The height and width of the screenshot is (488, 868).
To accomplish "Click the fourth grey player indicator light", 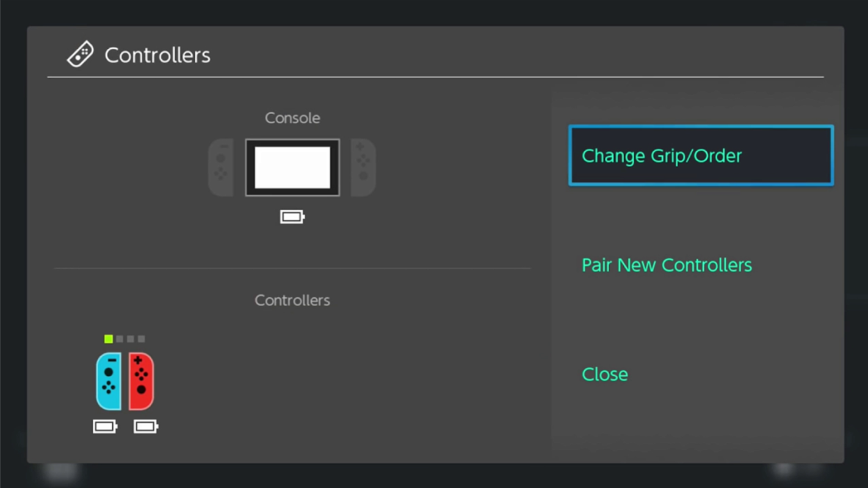I will click(x=142, y=339).
